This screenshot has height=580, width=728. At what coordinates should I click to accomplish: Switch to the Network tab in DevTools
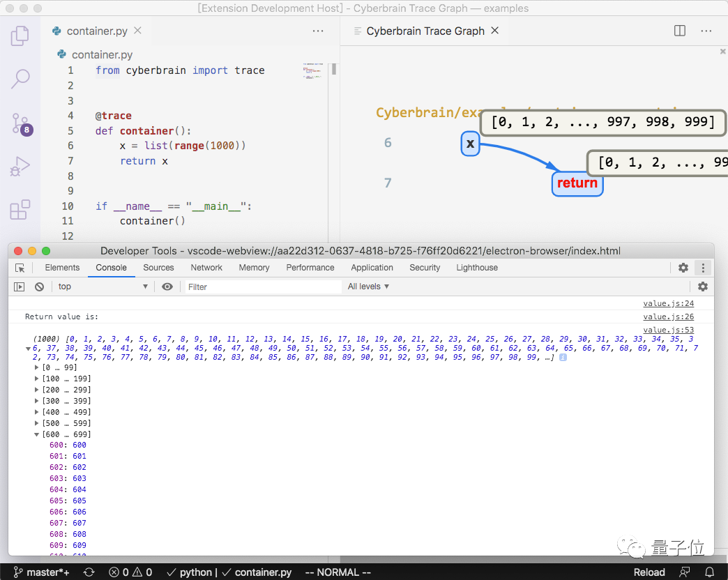click(x=206, y=267)
